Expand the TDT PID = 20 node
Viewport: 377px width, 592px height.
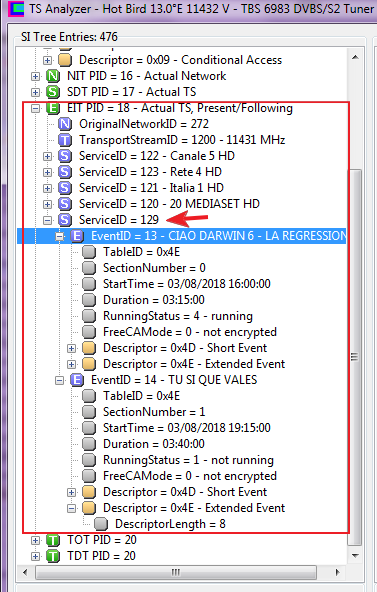[x=35, y=556]
